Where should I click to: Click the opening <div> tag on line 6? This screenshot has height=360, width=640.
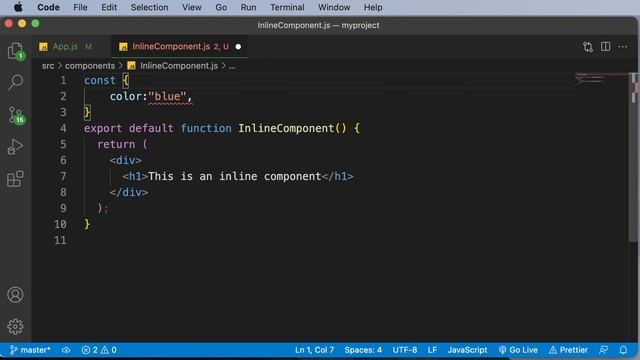coord(125,160)
